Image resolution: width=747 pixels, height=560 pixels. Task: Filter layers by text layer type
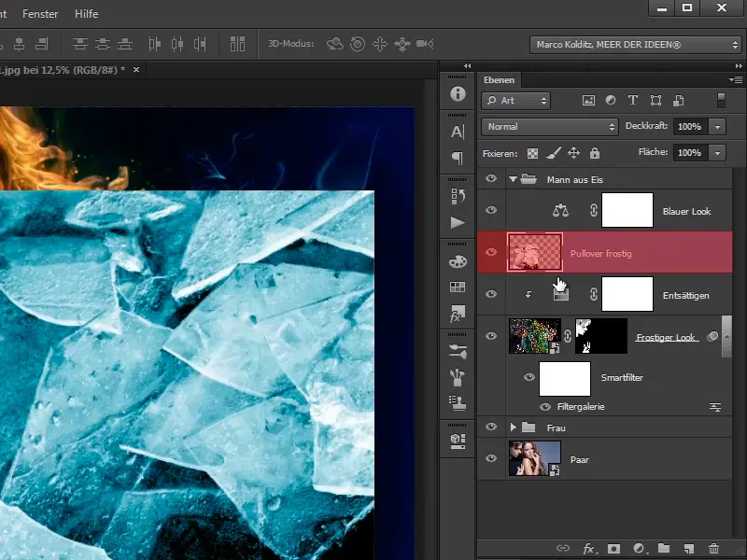click(x=633, y=101)
